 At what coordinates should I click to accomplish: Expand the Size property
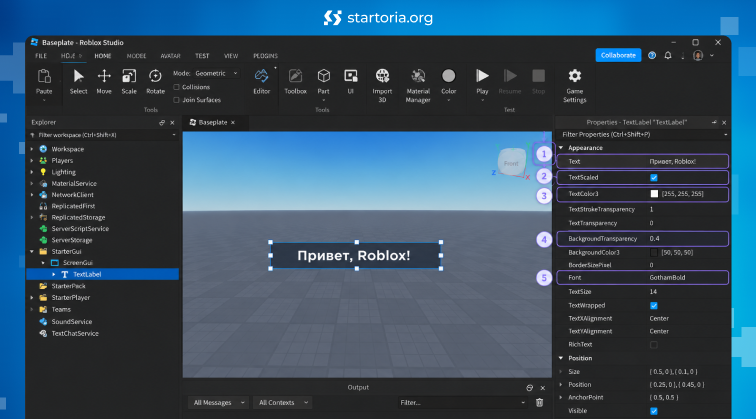561,372
